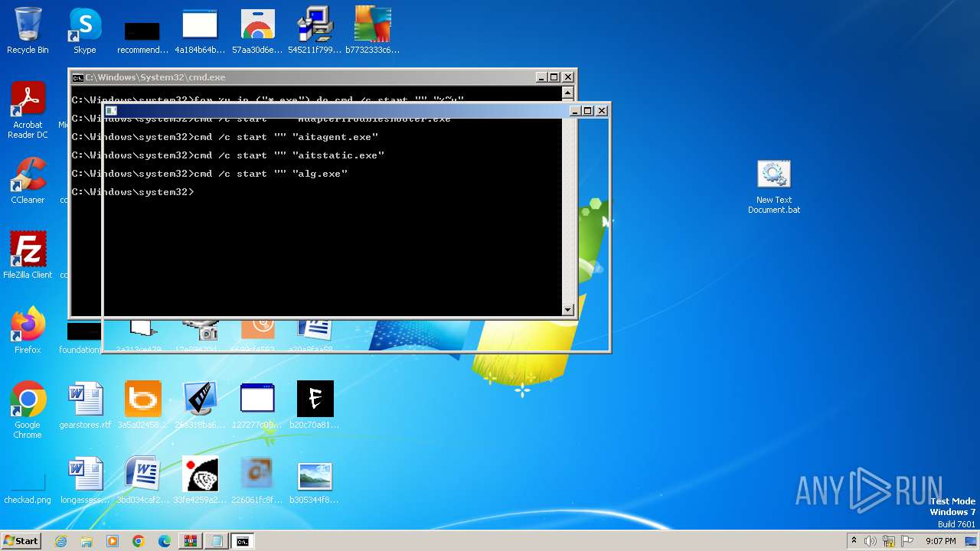Click the 'aitstatic.exe' command line

click(x=228, y=155)
